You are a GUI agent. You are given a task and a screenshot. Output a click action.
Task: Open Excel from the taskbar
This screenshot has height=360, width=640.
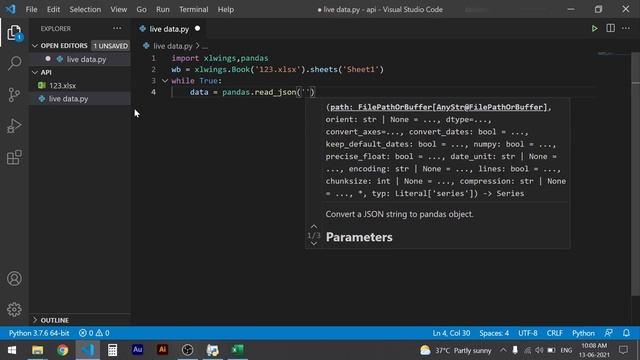click(238, 350)
